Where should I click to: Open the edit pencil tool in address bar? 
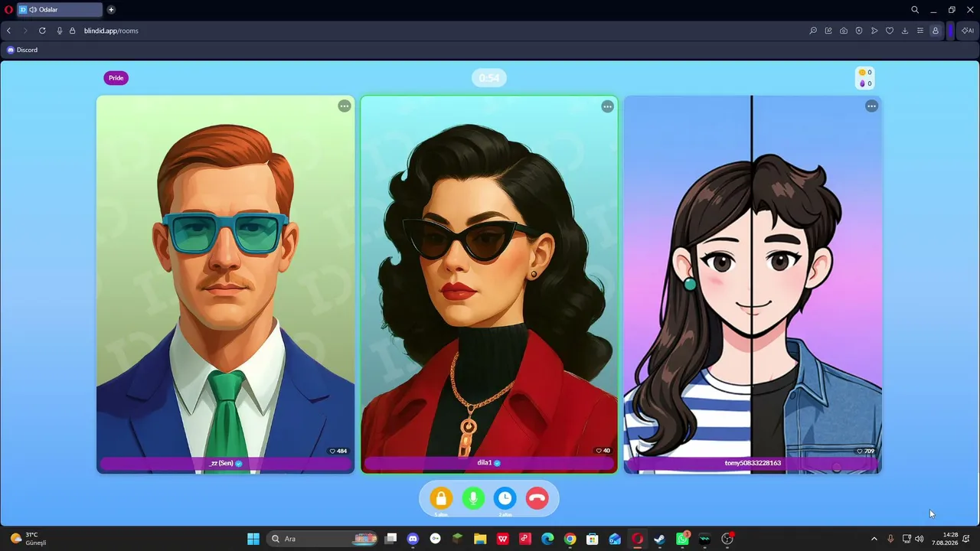pos(828,31)
